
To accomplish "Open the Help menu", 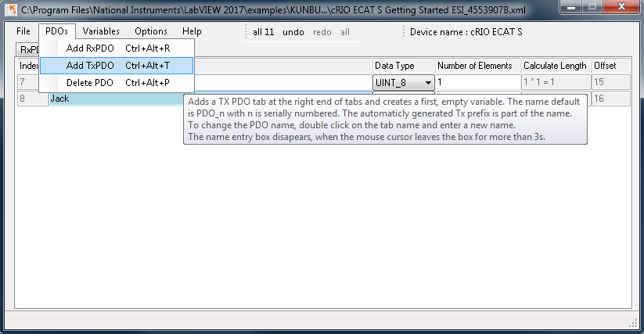I will (192, 31).
